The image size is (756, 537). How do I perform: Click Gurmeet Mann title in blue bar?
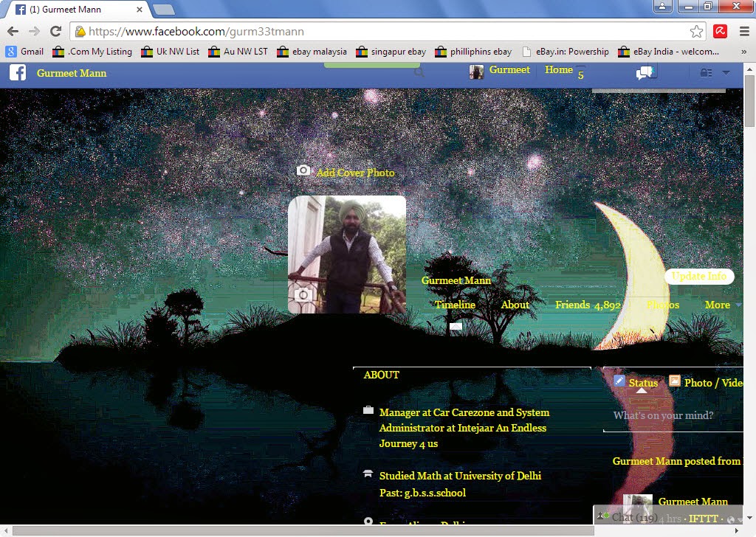[72, 73]
